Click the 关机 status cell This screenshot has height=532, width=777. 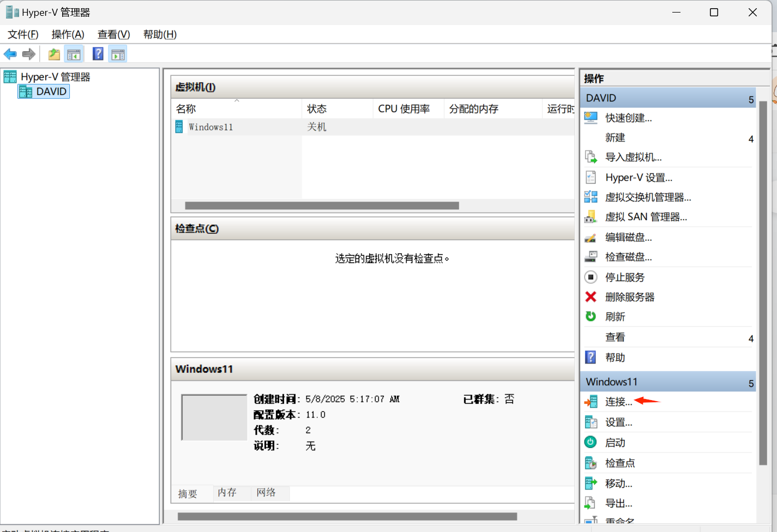click(317, 127)
